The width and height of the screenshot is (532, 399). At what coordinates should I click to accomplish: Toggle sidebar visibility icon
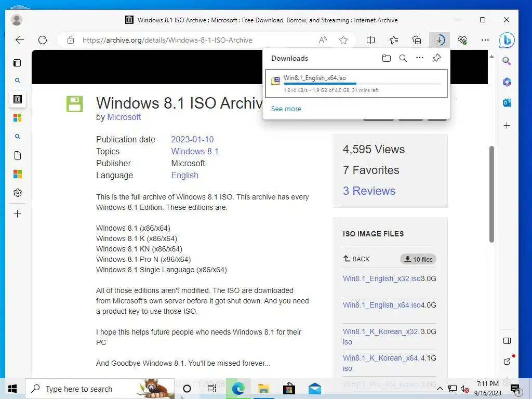pyautogui.click(x=507, y=341)
